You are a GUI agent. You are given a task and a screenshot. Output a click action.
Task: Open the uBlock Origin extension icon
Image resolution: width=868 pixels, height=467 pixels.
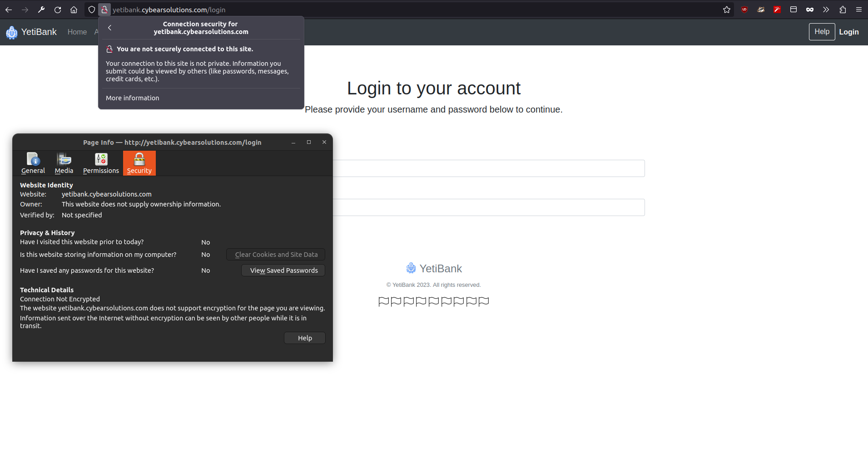(x=744, y=10)
